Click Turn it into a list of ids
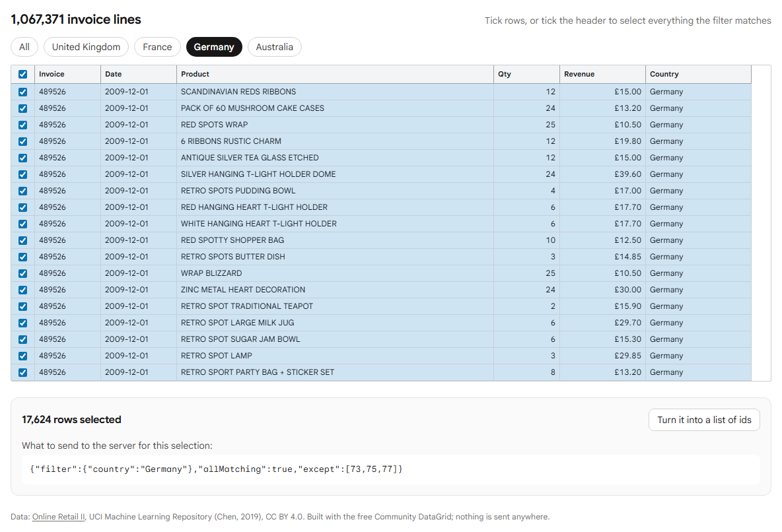 [704, 420]
